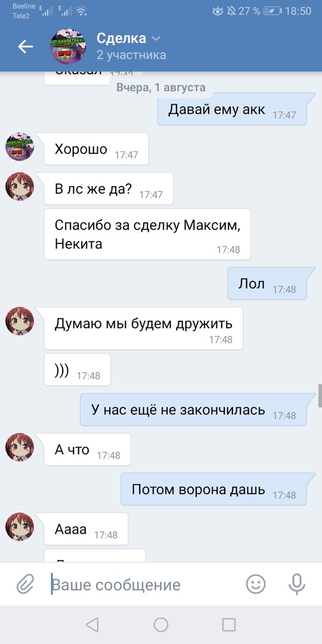Open the emoji smiley picker
The image size is (322, 644).
[x=255, y=584]
